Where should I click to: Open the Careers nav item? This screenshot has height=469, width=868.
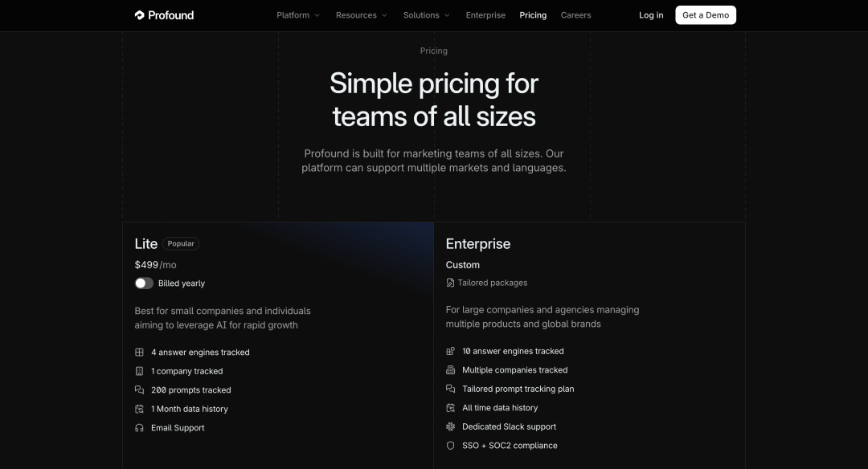tap(575, 15)
